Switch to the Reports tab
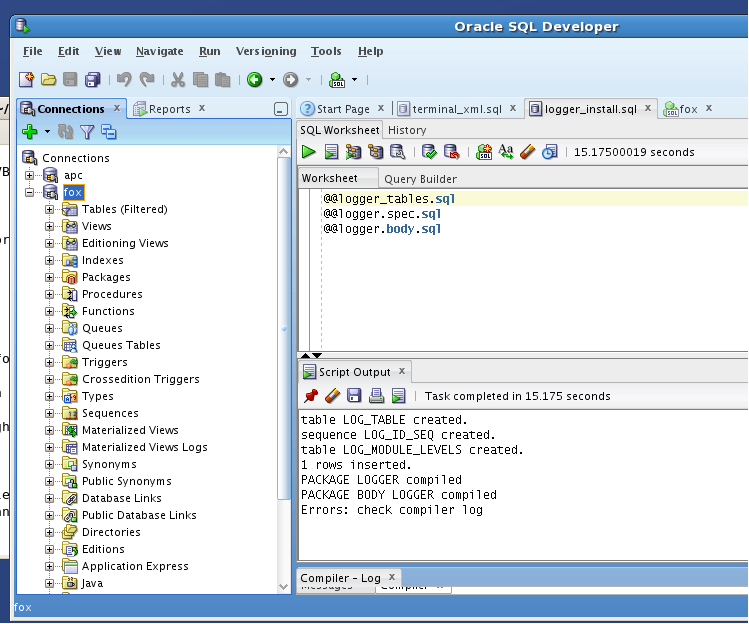Image resolution: width=749 pixels, height=624 pixels. (x=170, y=109)
